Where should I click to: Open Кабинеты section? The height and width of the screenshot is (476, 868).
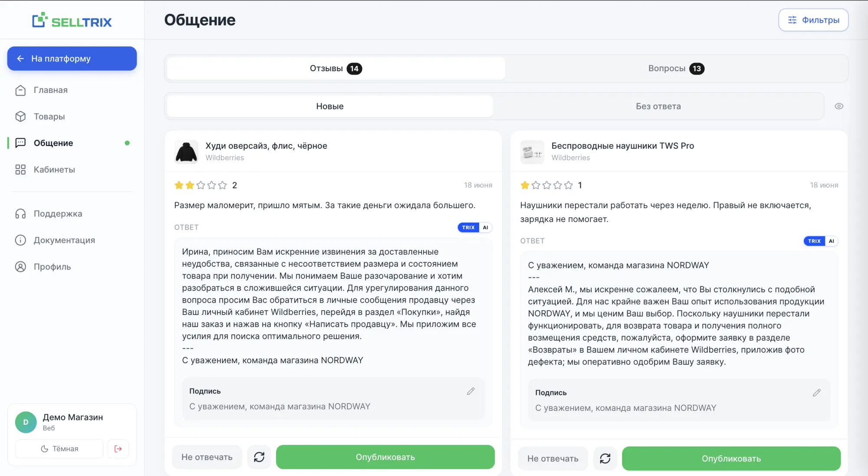point(72,169)
